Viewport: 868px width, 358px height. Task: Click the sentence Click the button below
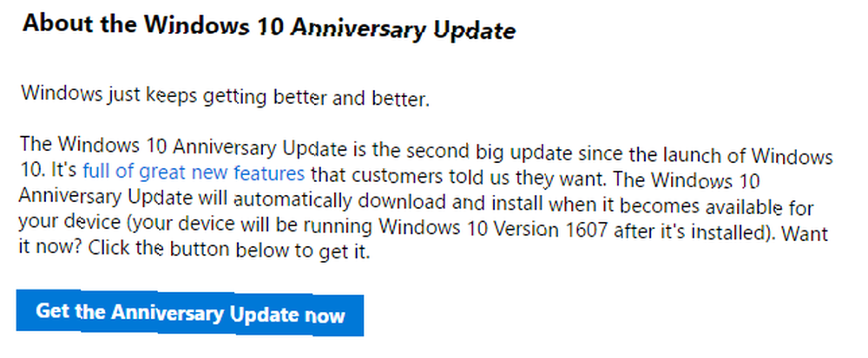[228, 250]
